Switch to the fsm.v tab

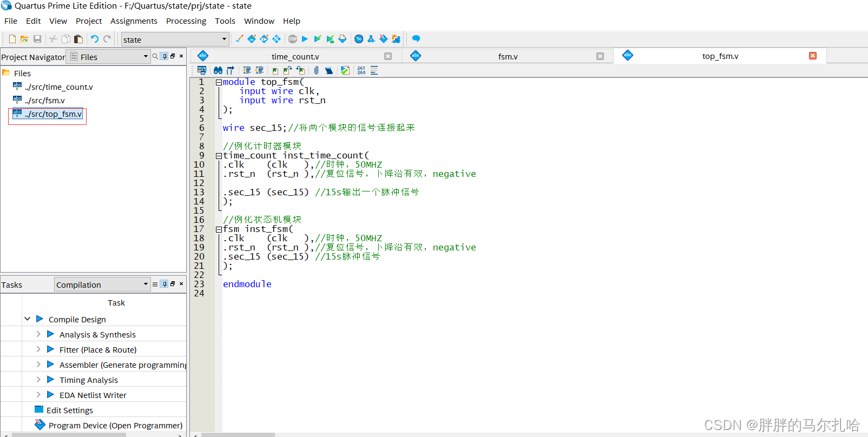pos(508,56)
